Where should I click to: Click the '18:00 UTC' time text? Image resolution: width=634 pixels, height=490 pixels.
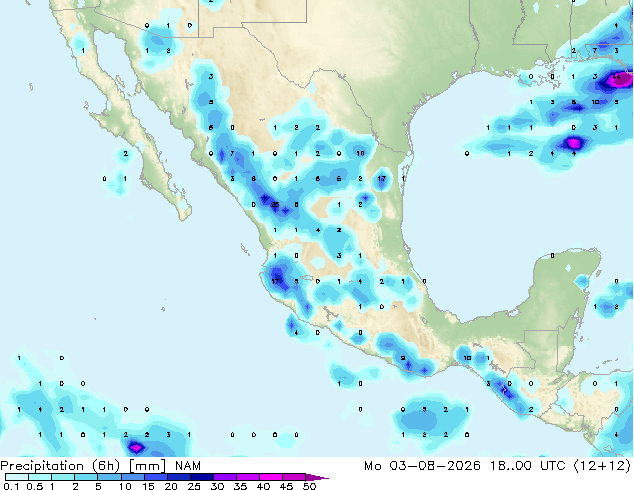pos(528,466)
